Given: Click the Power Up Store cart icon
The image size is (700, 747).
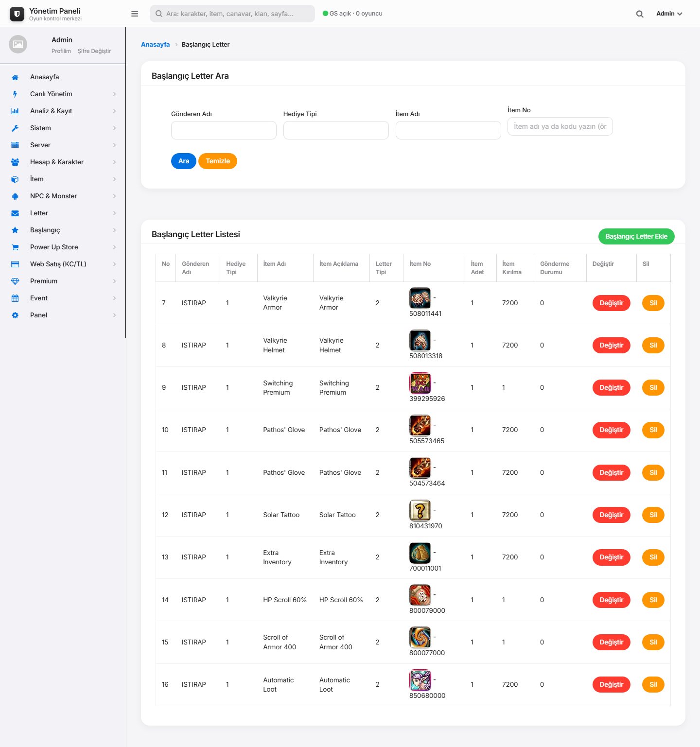Looking at the screenshot, I should coord(15,247).
